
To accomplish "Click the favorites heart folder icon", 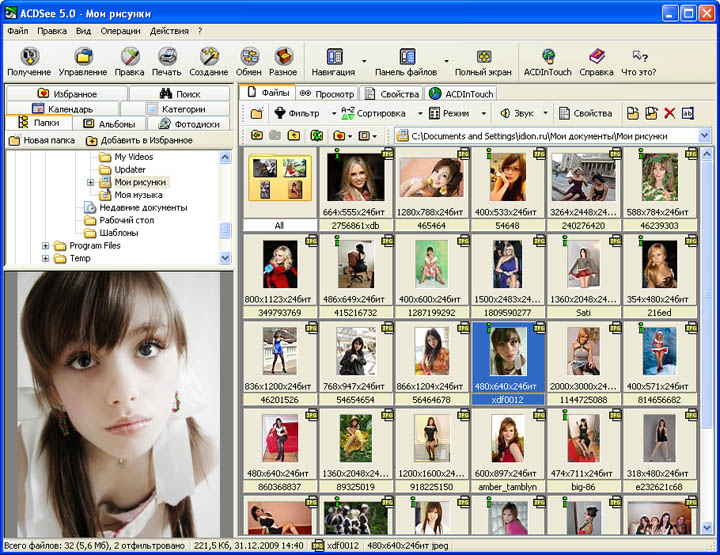I will pos(339,135).
